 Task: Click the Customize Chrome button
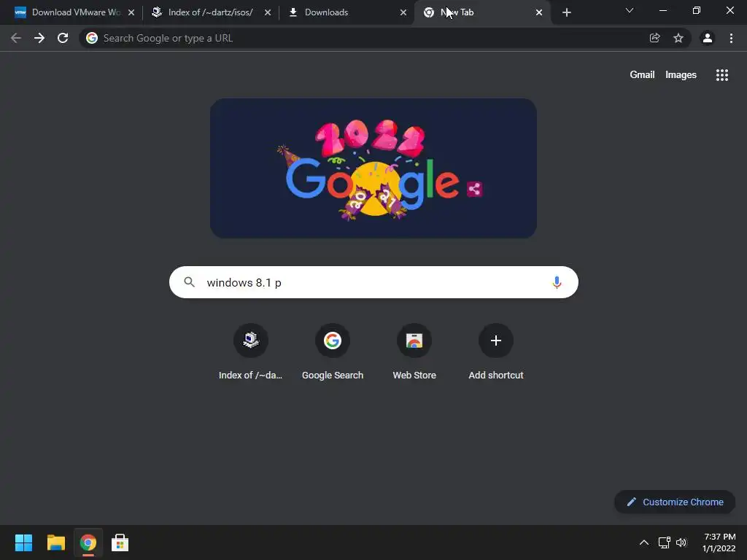tap(675, 502)
